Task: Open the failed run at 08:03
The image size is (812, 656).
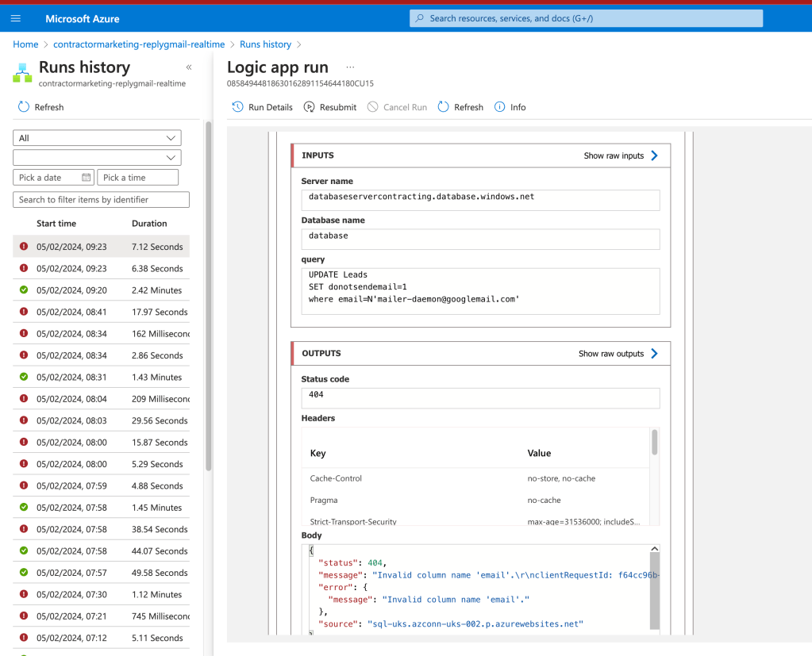Action: [101, 420]
